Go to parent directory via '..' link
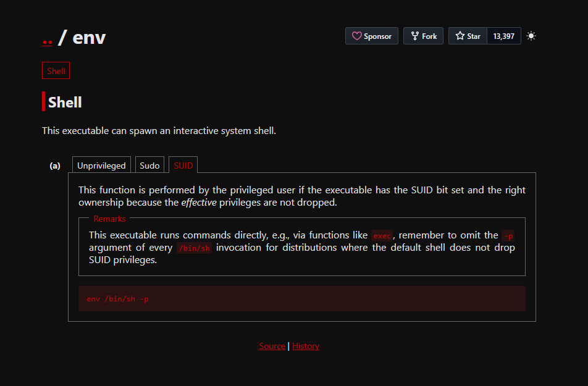This screenshot has height=386, width=588. 47,38
